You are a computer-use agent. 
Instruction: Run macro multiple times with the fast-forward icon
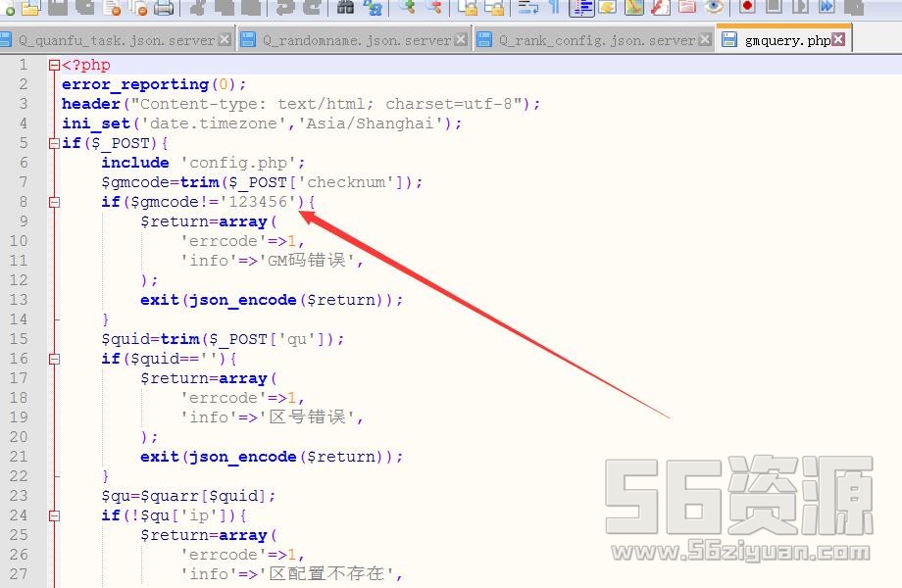coord(827,7)
